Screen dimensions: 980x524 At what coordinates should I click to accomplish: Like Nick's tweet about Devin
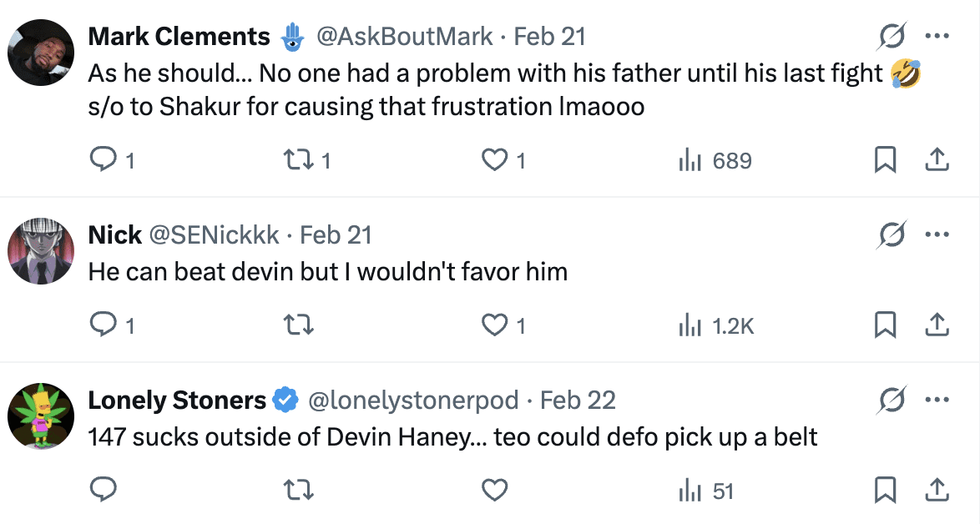coord(495,325)
